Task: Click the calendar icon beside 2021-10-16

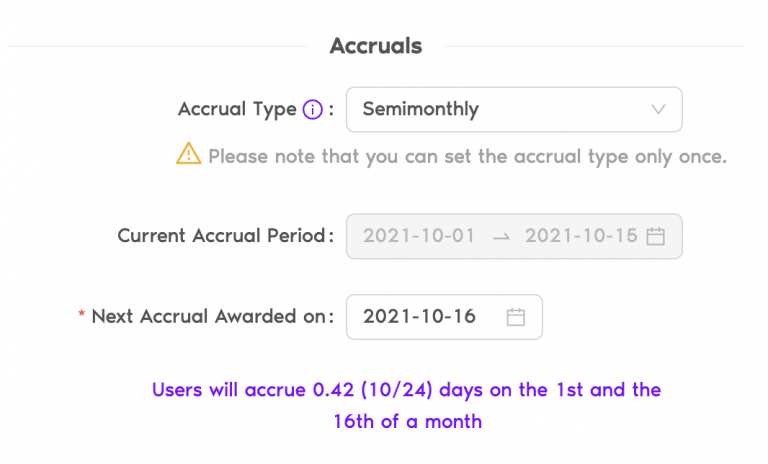Action: pos(515,317)
